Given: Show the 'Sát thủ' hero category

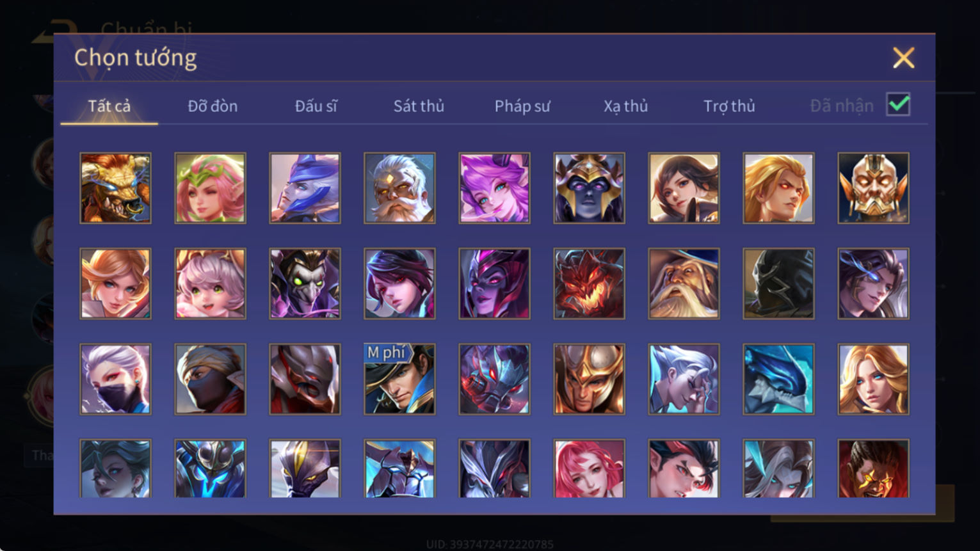Looking at the screenshot, I should click(419, 106).
